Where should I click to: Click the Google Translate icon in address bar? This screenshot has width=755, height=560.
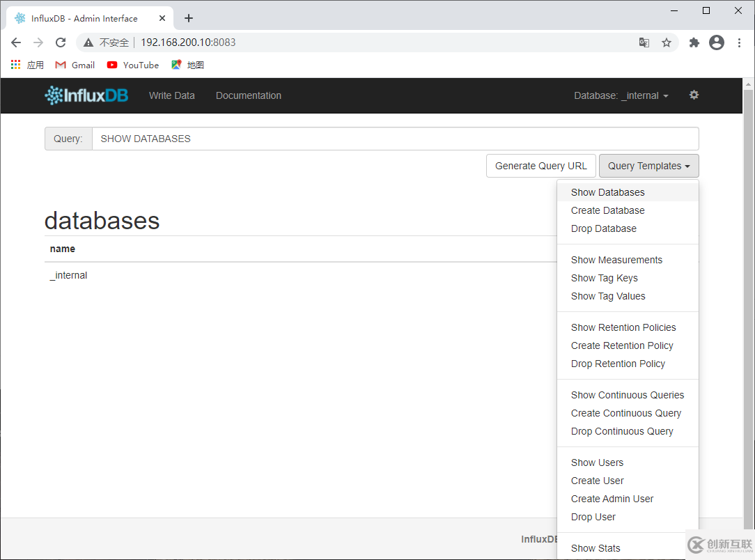click(x=644, y=42)
